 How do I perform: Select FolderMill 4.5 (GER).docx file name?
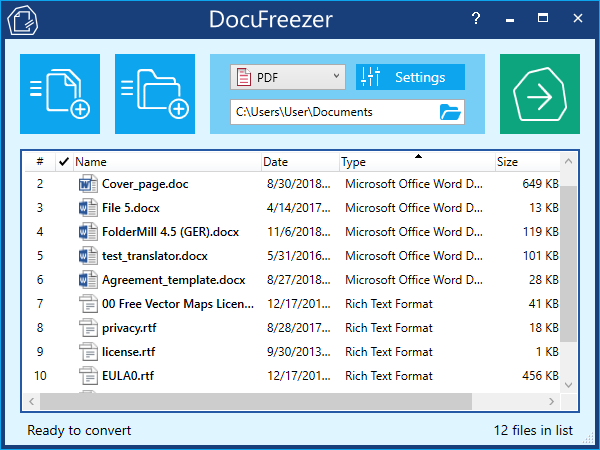pos(170,232)
